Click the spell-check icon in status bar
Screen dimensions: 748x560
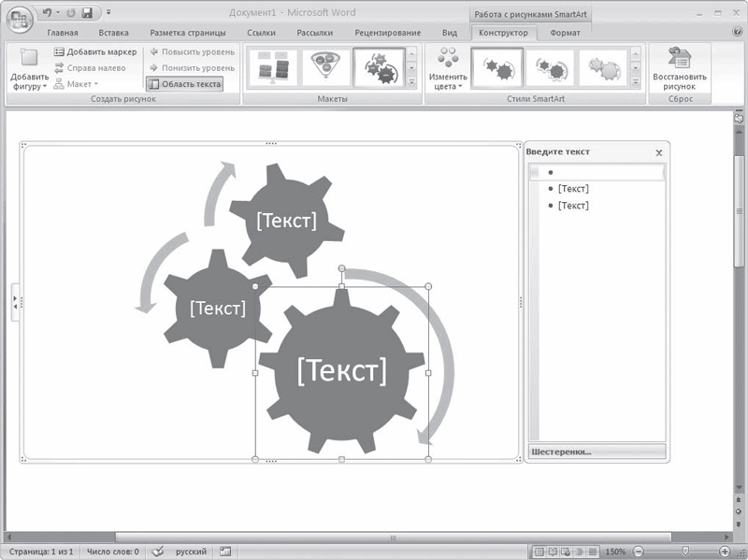[157, 552]
